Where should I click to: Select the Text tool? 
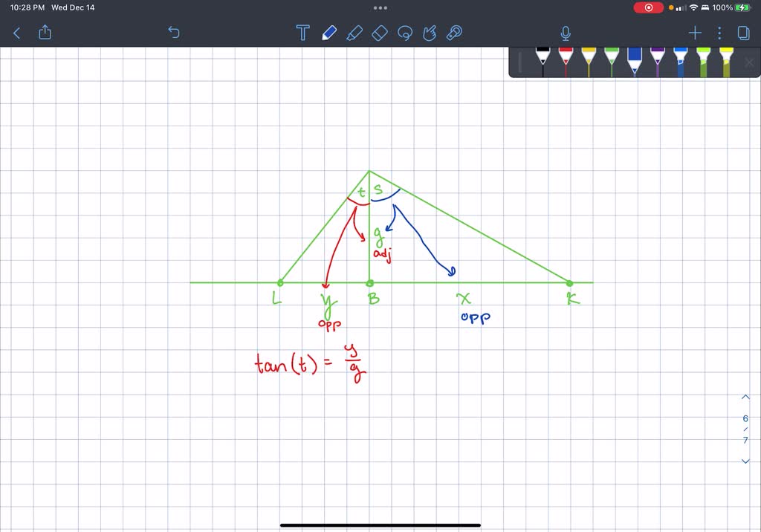click(302, 33)
